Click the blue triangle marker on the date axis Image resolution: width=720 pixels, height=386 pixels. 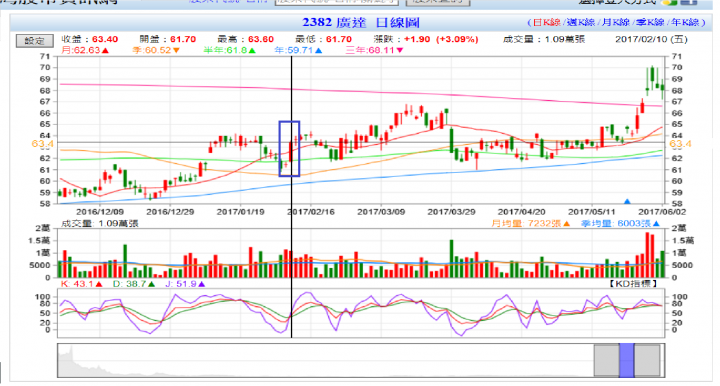point(627,201)
